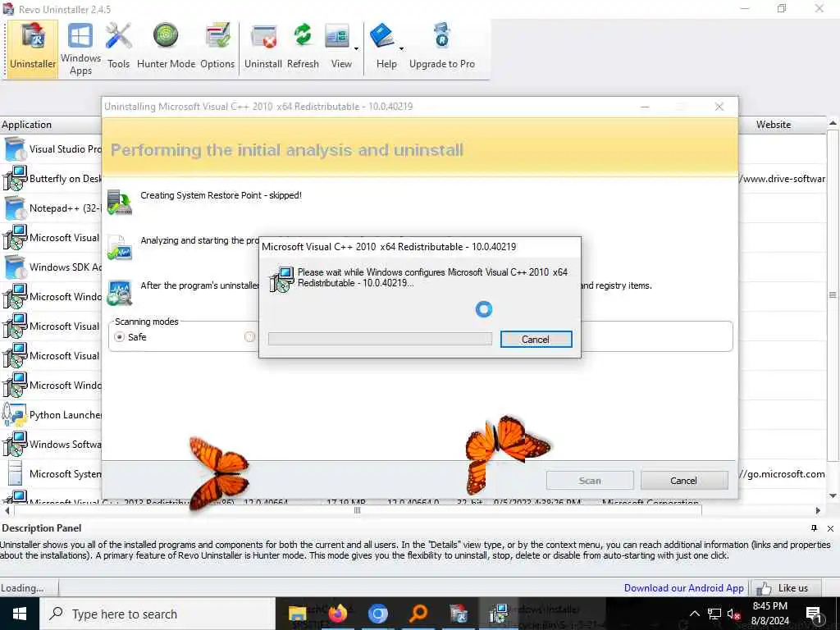Switch to Revo Uninstaller taskbar icon
The image size is (840, 630).
click(x=459, y=614)
